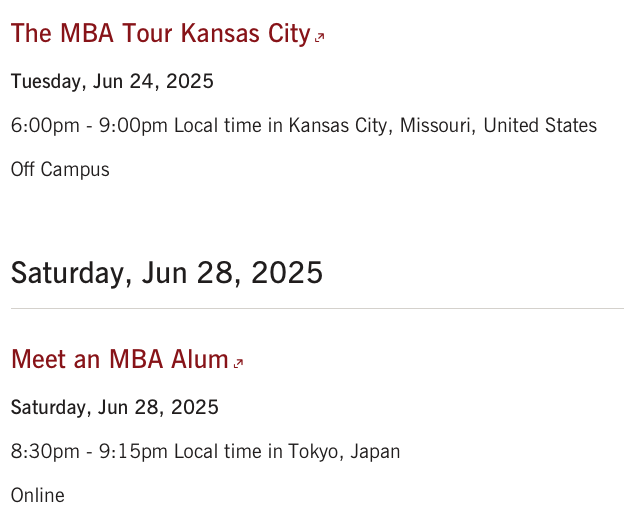Click the 9:15pm end time text
The width and height of the screenshot is (624, 525).
[133, 452]
